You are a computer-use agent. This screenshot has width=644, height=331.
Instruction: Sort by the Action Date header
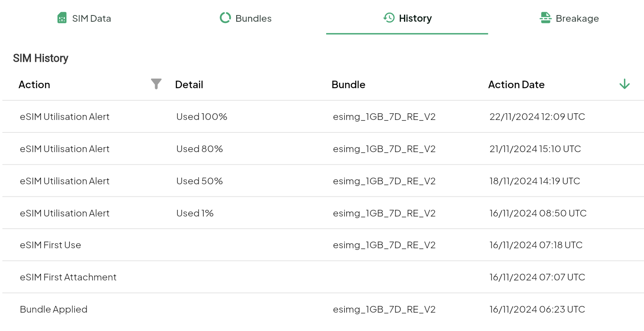click(x=516, y=84)
